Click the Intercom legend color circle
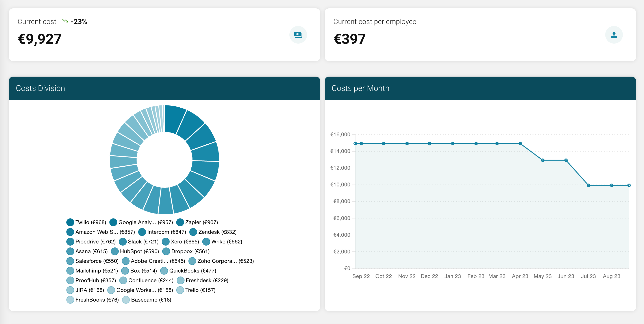This screenshot has width=644, height=324. click(x=142, y=232)
